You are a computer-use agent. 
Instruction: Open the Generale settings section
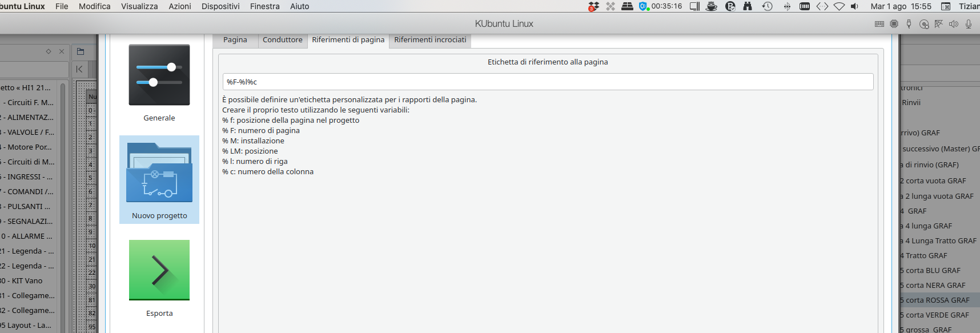point(159,83)
